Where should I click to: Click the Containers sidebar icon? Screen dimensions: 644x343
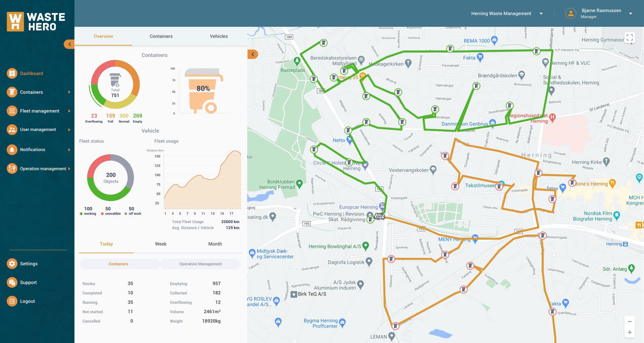coord(12,92)
